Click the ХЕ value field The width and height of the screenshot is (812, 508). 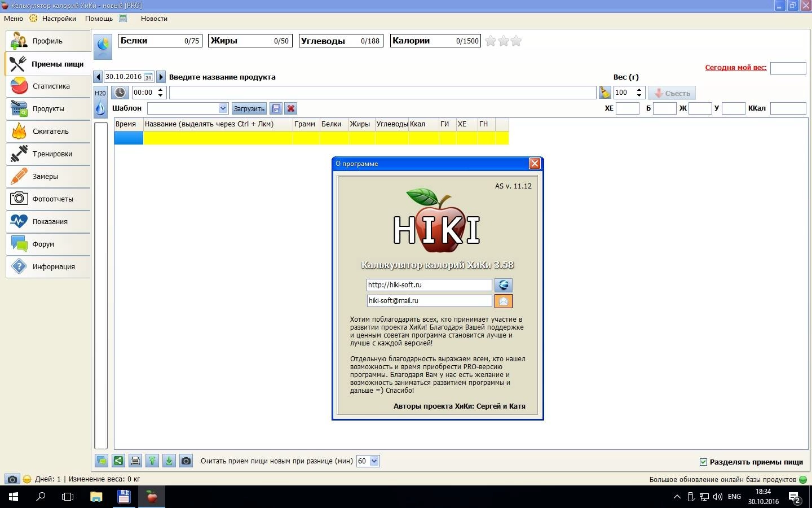point(628,108)
